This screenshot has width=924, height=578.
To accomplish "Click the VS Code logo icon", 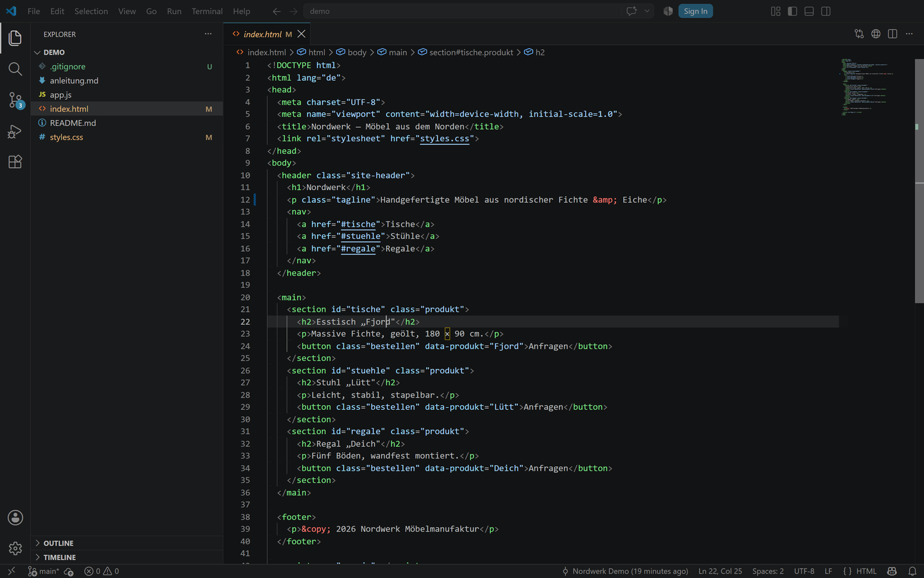I will (x=11, y=11).
